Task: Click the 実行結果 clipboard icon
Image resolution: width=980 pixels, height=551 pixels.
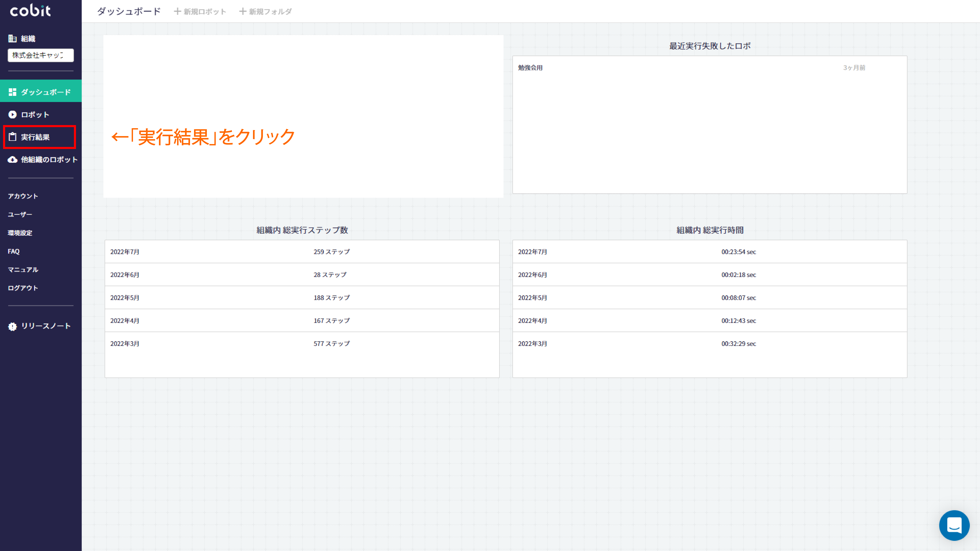Action: (12, 137)
